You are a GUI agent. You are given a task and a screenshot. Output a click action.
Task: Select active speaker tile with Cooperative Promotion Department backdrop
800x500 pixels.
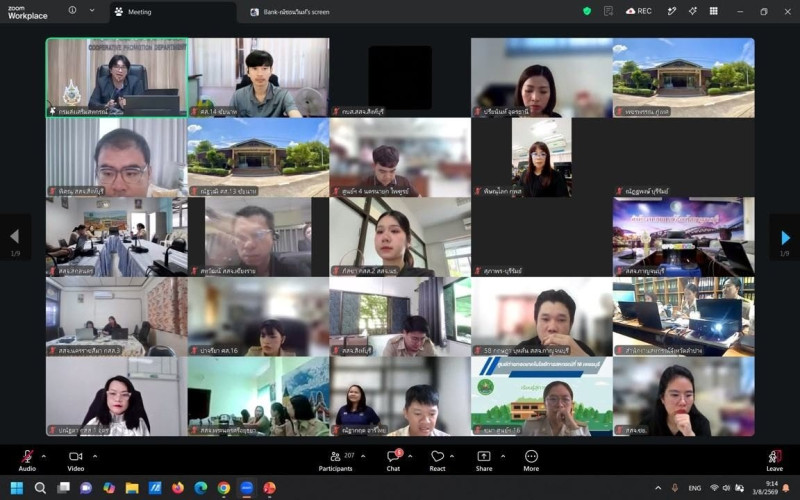117,78
